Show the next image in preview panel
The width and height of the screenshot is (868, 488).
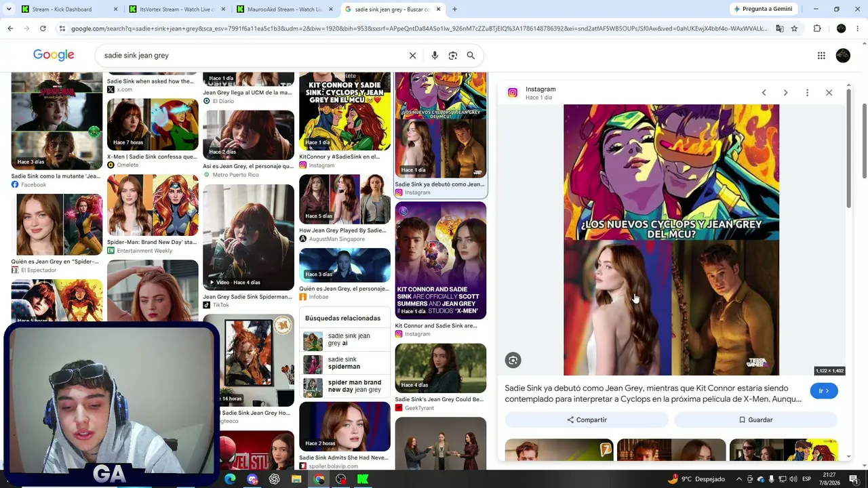click(x=785, y=93)
